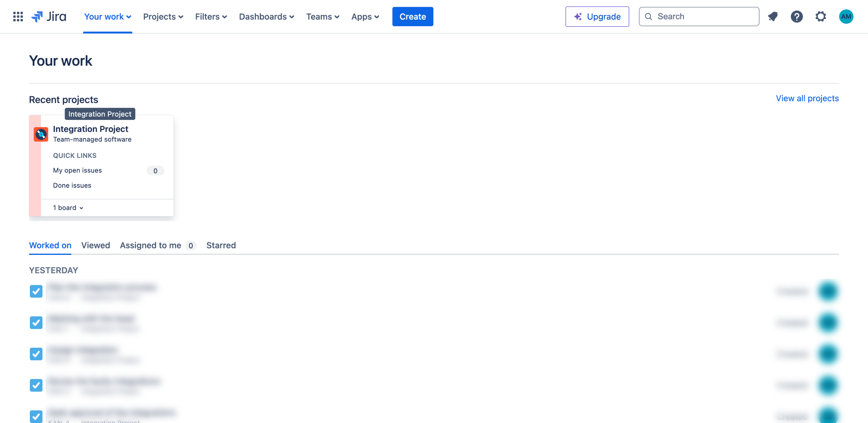Expand the 1 board dropdown
Screen dimensions: 868x423
coord(68,208)
